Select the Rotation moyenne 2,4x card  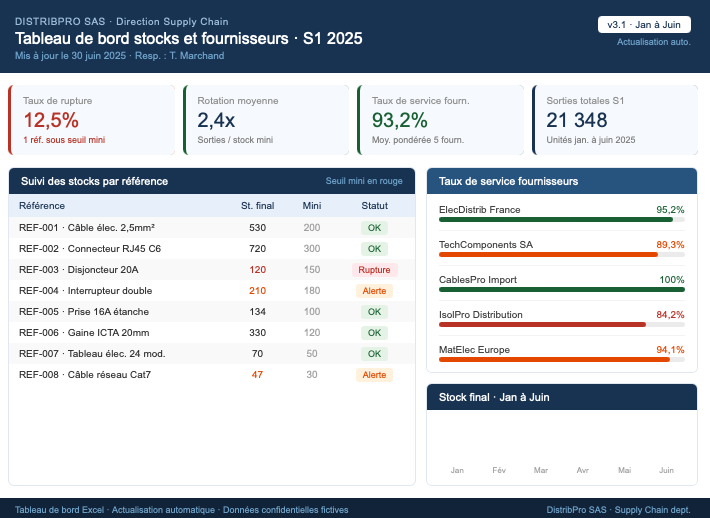pyautogui.click(x=266, y=120)
